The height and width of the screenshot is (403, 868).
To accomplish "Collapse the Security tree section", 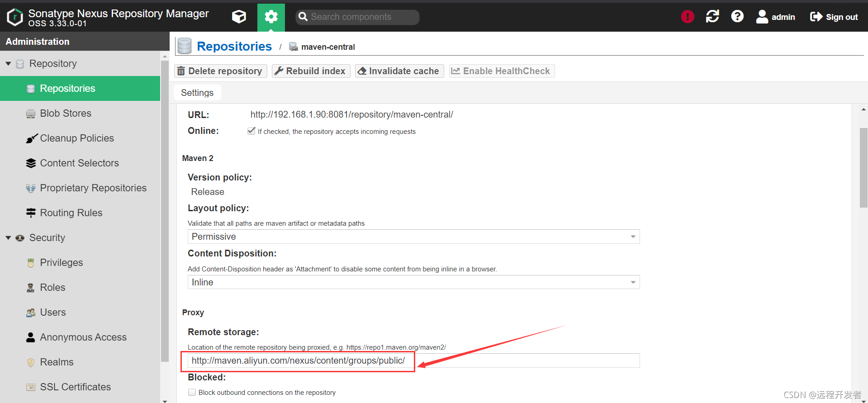I will pyautogui.click(x=8, y=238).
